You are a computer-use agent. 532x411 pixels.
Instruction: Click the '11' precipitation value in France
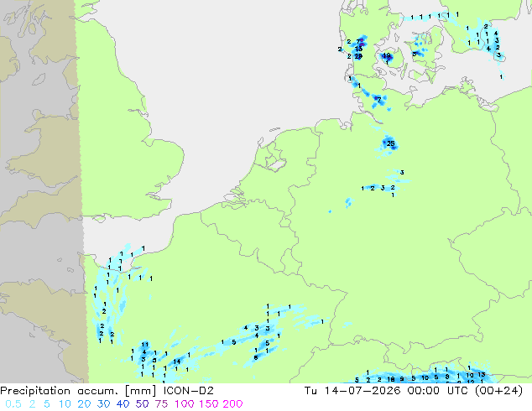pyautogui.click(x=145, y=344)
